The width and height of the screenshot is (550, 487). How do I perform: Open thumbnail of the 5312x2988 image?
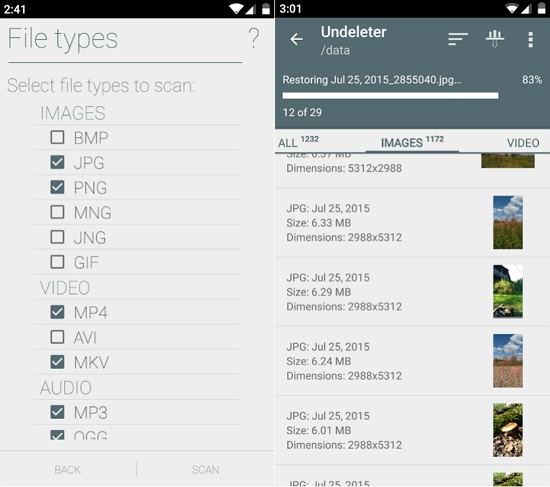(508, 160)
